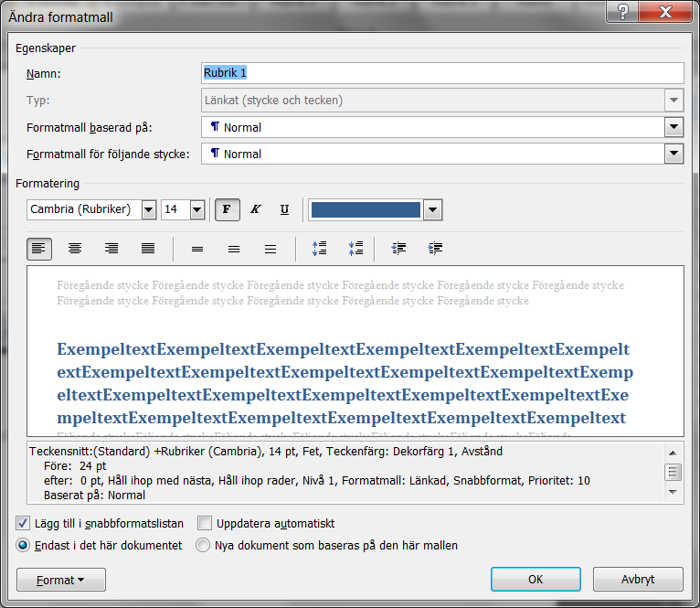Open the font color dropdown arrow

[432, 209]
